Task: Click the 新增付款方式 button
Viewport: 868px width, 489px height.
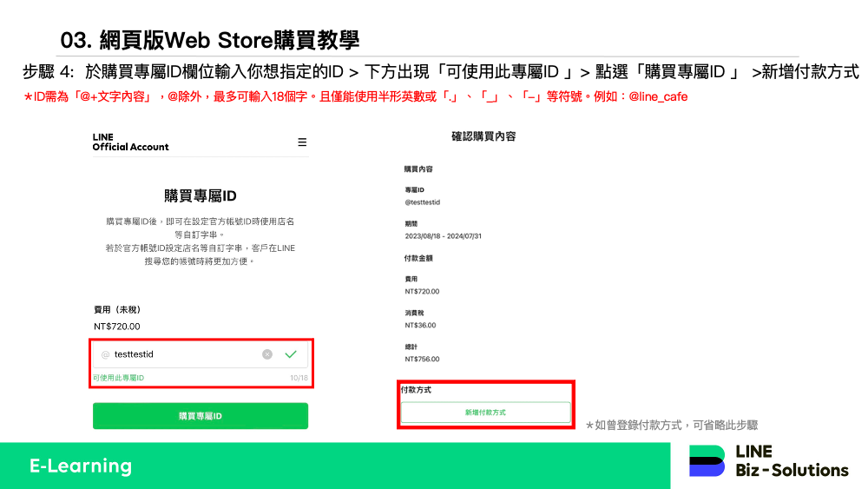Action: [485, 413]
